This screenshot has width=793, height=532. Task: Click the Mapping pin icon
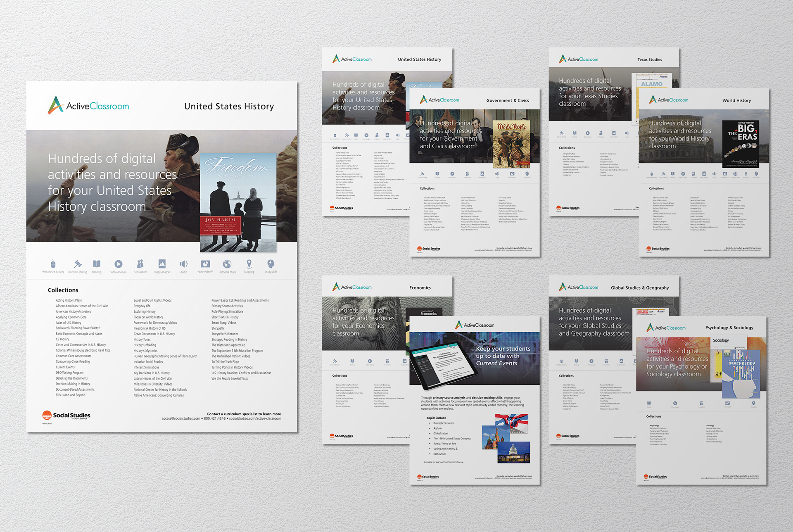(x=249, y=264)
